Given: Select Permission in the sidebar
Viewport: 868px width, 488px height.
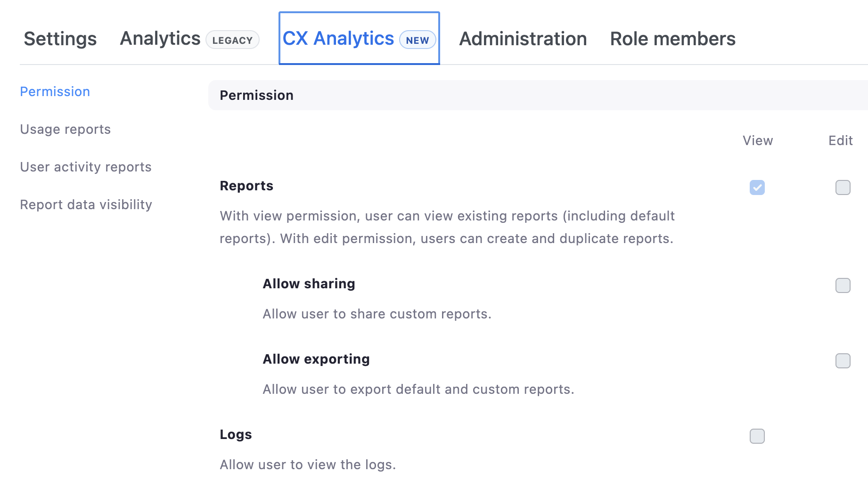Looking at the screenshot, I should pos(55,91).
